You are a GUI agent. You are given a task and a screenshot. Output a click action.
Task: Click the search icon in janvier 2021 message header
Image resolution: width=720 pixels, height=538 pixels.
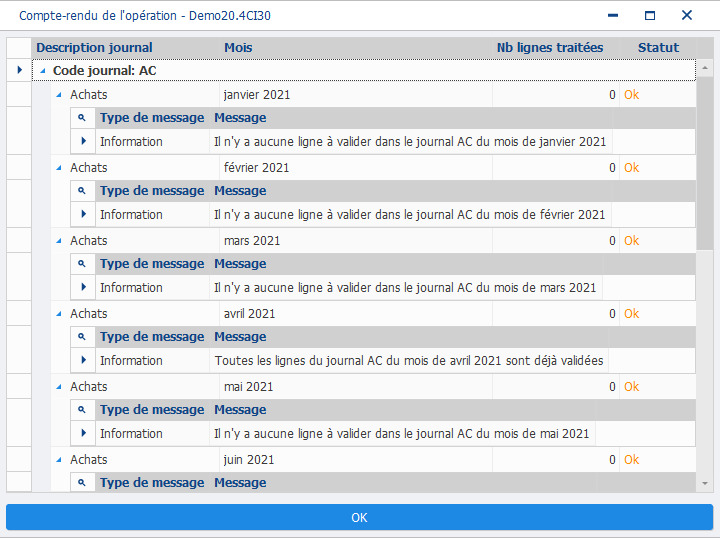click(x=82, y=118)
